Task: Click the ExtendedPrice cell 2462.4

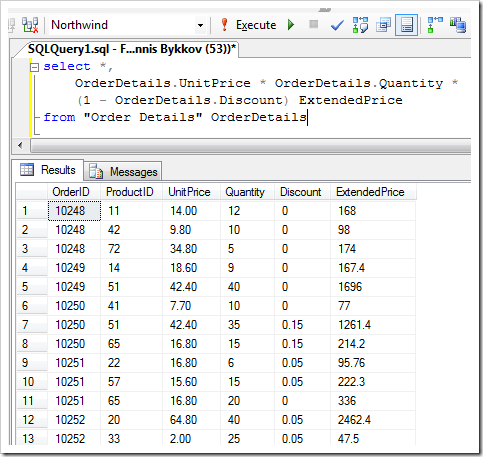Action: (x=373, y=420)
